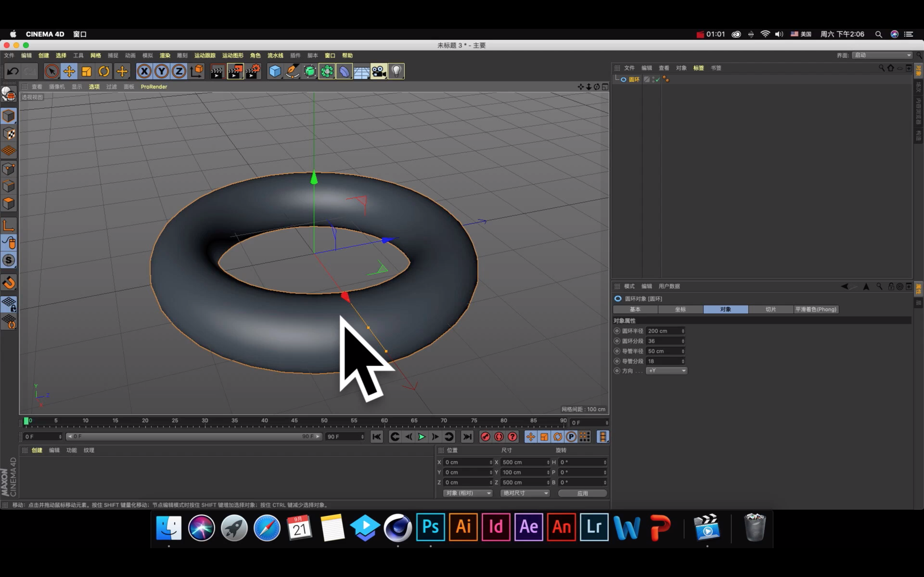Click the Undo arrow icon
Image resolution: width=924 pixels, height=577 pixels.
[x=13, y=71]
